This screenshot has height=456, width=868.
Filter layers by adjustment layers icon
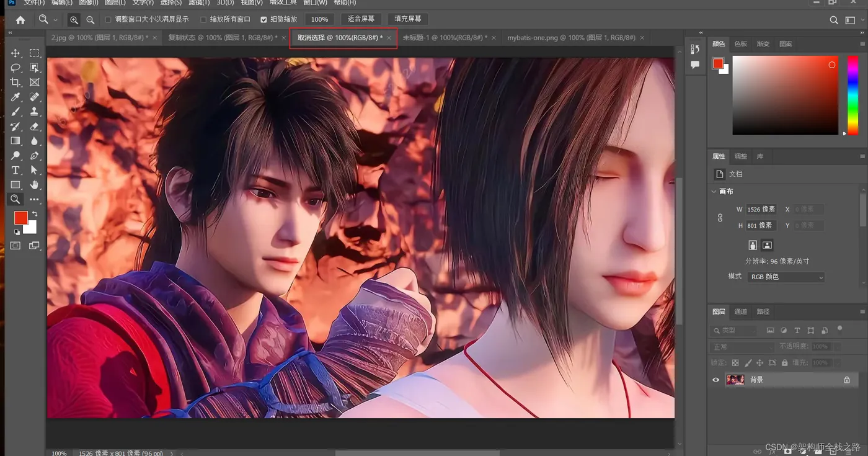point(784,331)
